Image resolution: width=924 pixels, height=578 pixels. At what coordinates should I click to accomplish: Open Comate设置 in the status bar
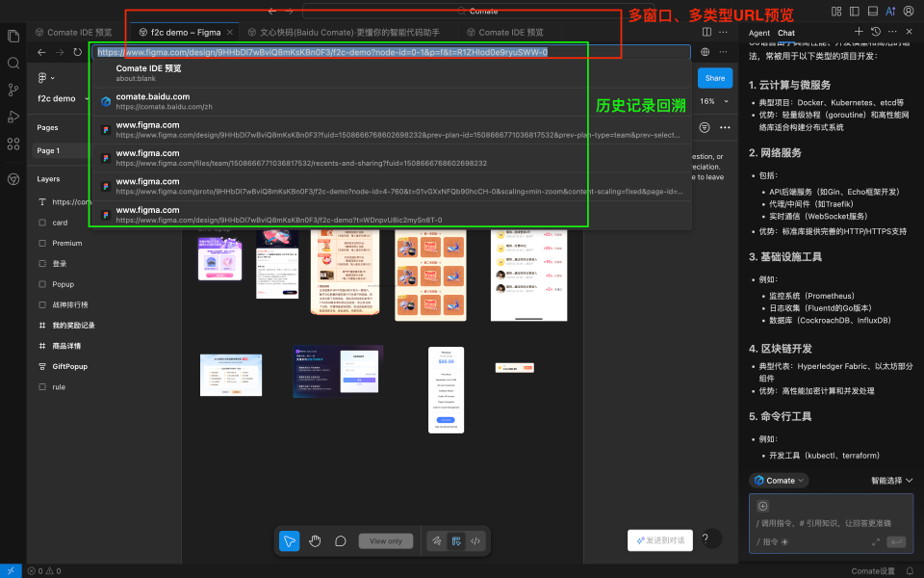(x=873, y=571)
